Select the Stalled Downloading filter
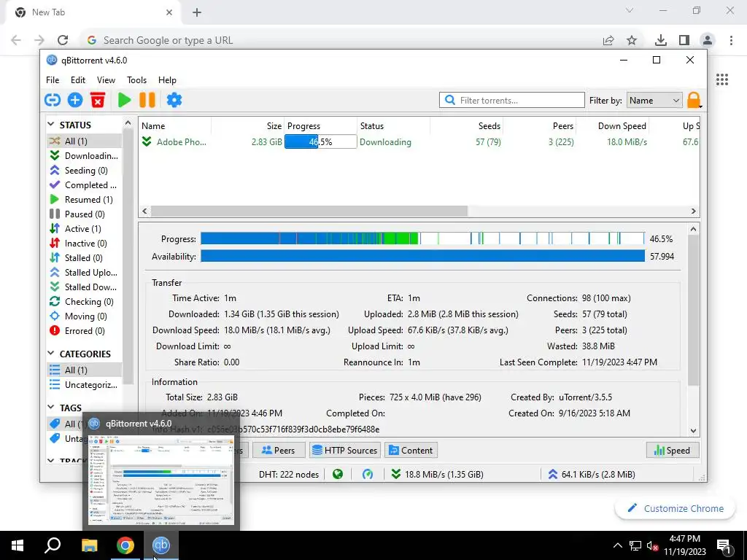The image size is (747, 560). pos(85,287)
